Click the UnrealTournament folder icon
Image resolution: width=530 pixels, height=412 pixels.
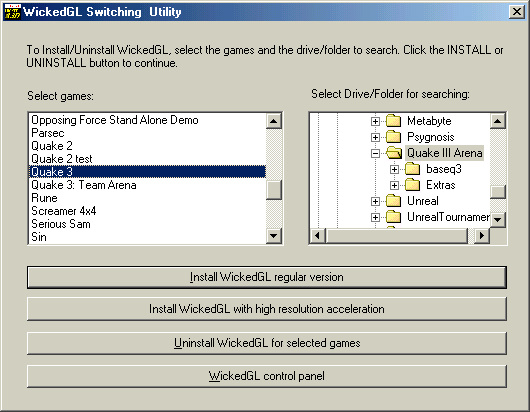click(393, 217)
